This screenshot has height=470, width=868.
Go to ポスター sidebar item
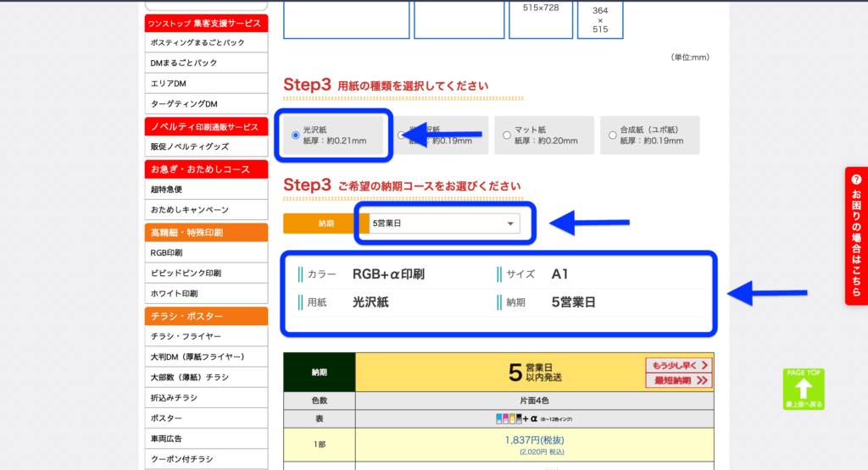click(206, 418)
